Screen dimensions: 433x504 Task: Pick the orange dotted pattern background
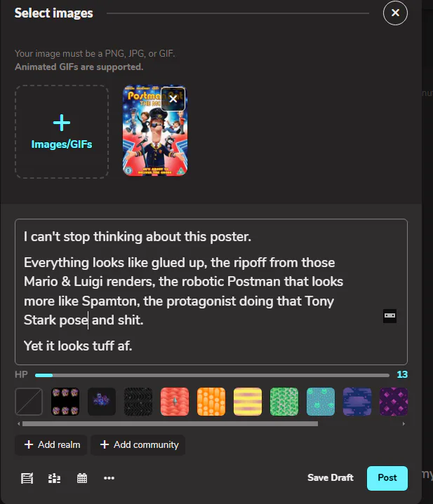tap(211, 402)
